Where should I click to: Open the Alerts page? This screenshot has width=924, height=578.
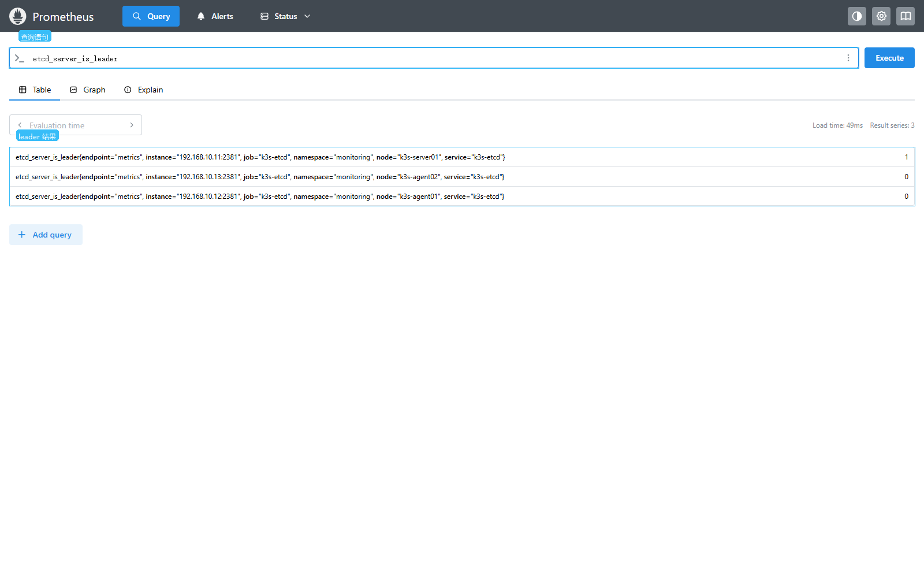pyautogui.click(x=215, y=16)
